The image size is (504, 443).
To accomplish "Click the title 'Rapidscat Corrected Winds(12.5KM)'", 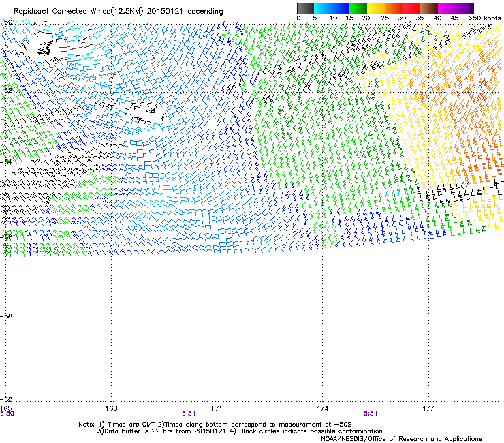I will (78, 12).
